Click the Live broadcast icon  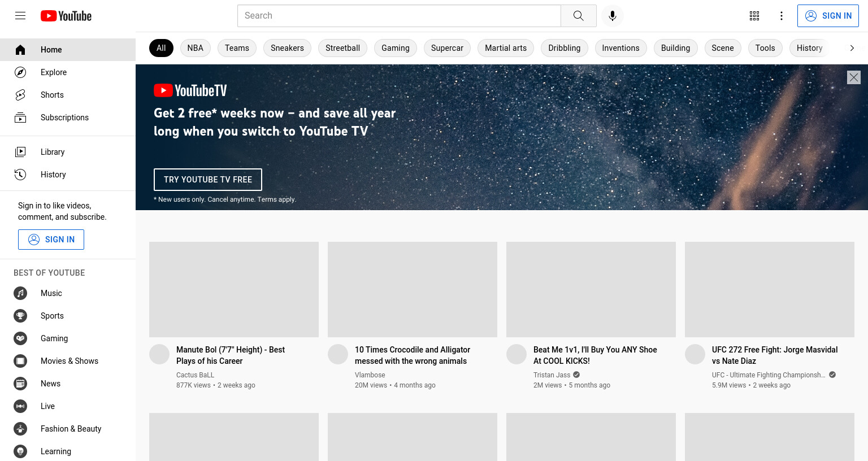coord(20,406)
